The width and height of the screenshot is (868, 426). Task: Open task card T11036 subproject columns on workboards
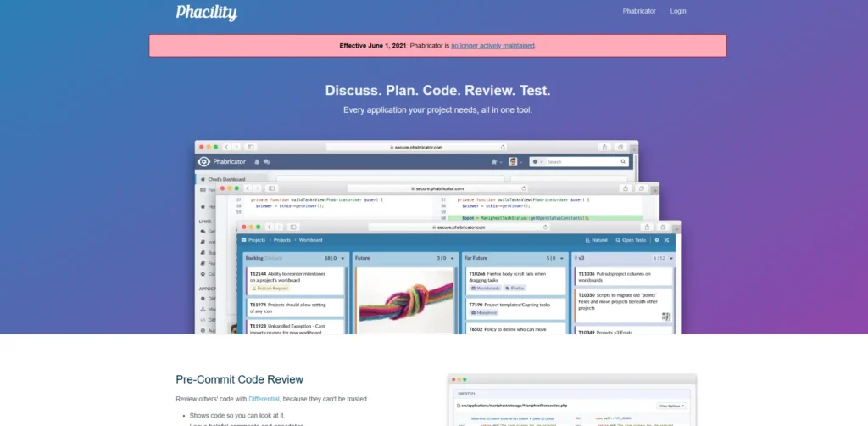pyautogui.click(x=624, y=277)
